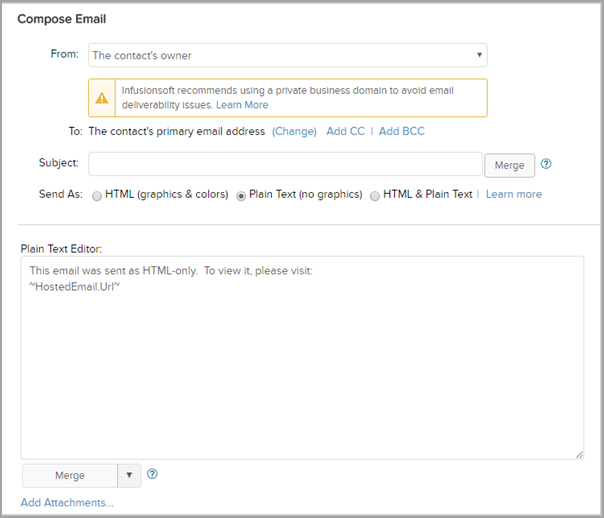Click Add Attachments link
Image resolution: width=604 pixels, height=518 pixels.
point(67,502)
